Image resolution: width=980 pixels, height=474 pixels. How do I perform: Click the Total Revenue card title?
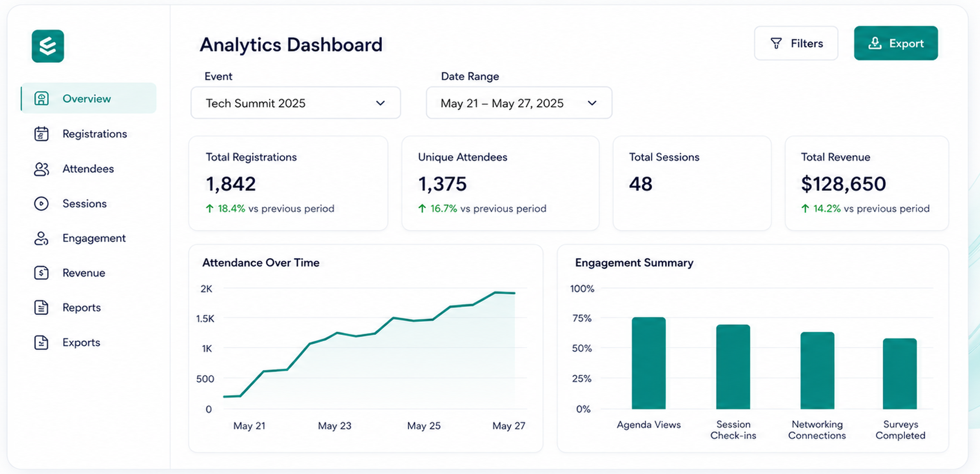[835, 157]
